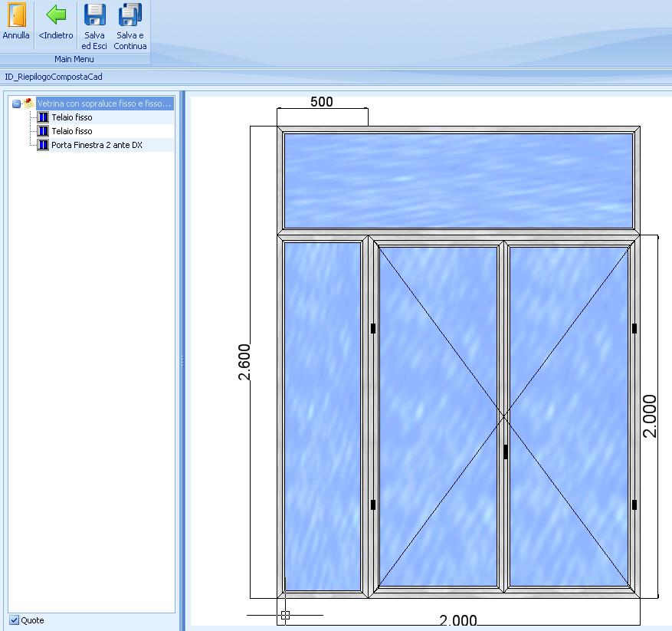
Task: Click the Main Menu group label
Action: (x=74, y=59)
